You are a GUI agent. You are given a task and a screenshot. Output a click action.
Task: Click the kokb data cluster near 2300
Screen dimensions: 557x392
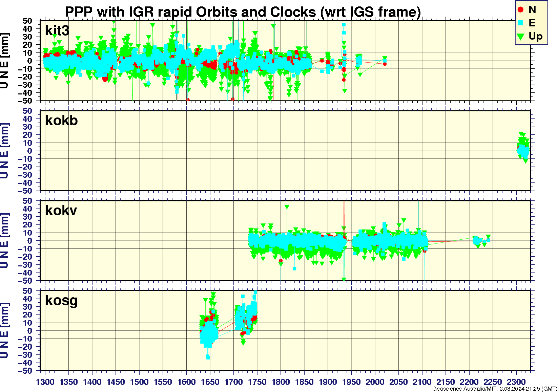pyautogui.click(x=523, y=147)
